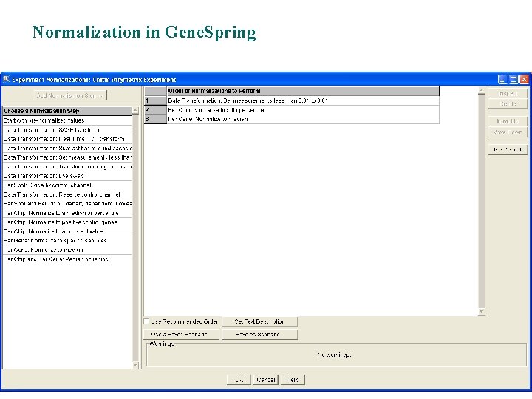The width and height of the screenshot is (532, 399).
Task: Click the order table scrollbar up arrow
Action: pos(482,91)
